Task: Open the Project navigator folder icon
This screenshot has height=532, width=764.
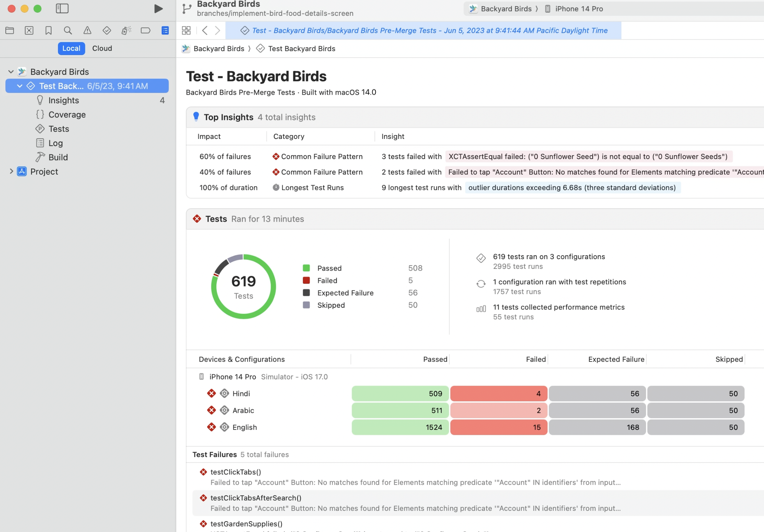Action: (10, 31)
